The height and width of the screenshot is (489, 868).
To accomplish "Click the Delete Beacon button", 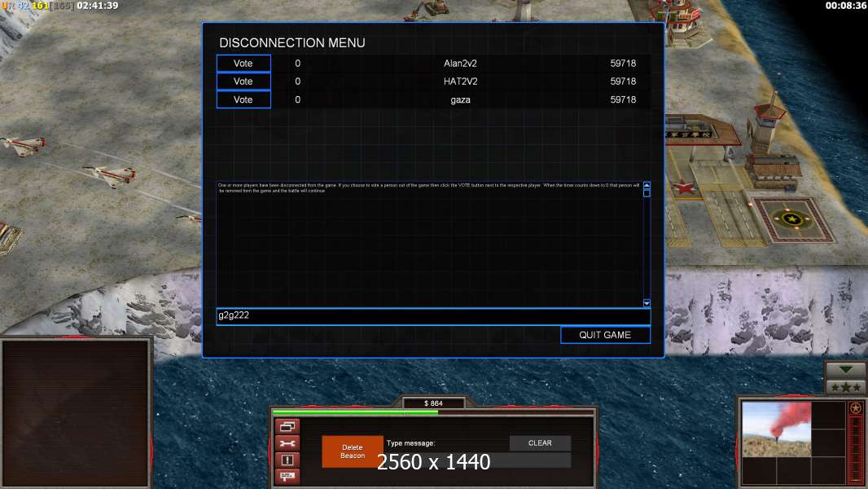I will pos(353,452).
